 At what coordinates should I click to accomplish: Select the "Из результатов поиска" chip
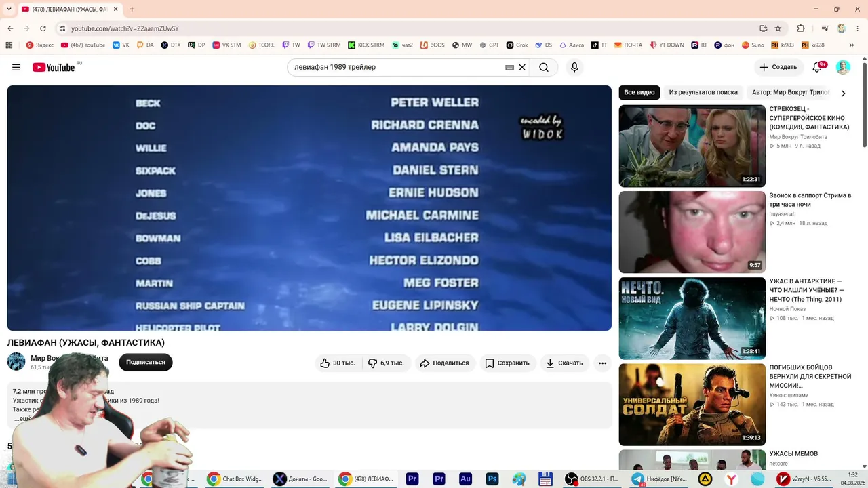(x=703, y=92)
